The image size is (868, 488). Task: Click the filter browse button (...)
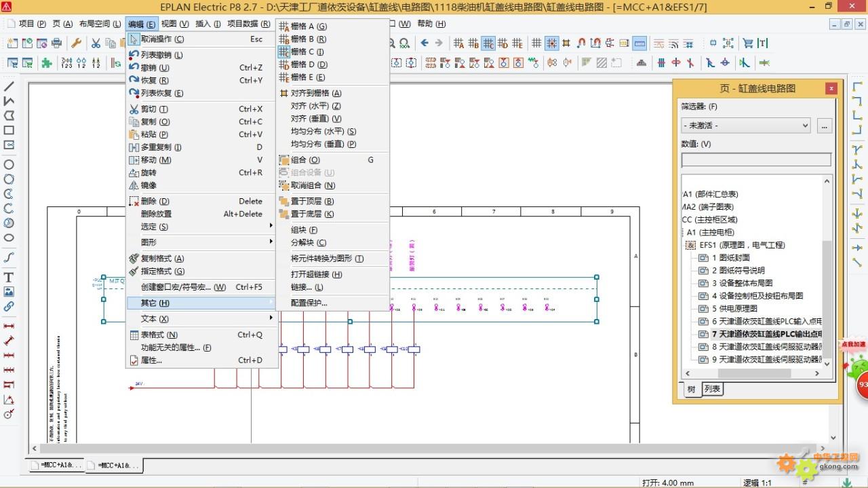pyautogui.click(x=825, y=126)
